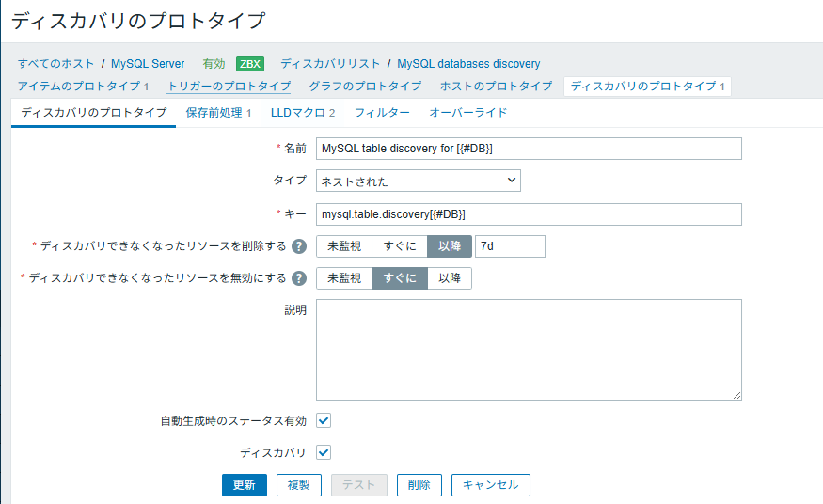Click the ディスカバリのプロトタイプ page heading
This screenshot has width=823, height=504.
(x=138, y=21)
